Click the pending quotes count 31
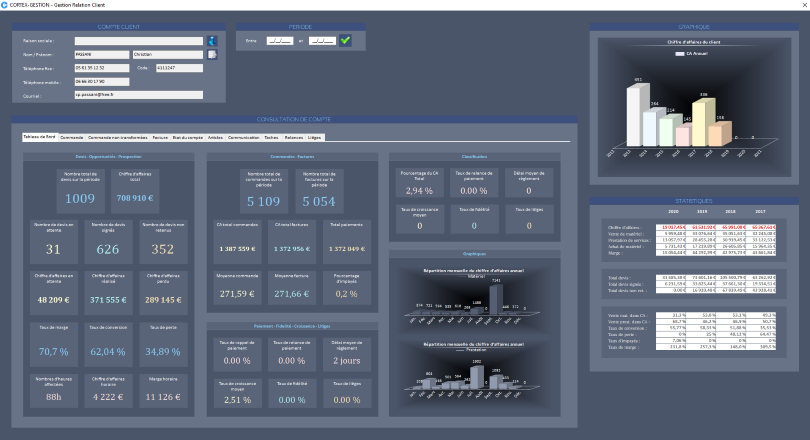810x440 pixels. [53, 249]
